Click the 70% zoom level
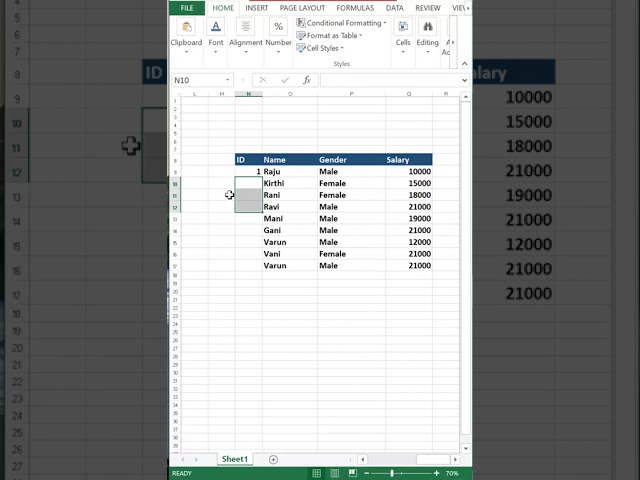 coord(452,473)
